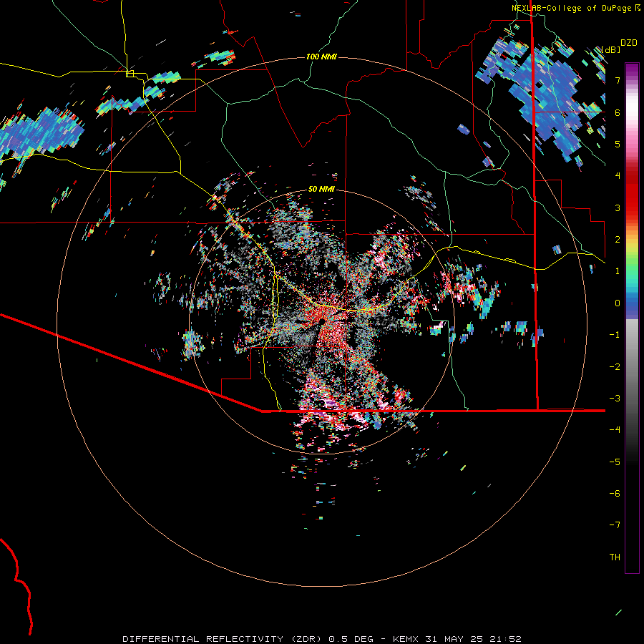Viewport: 644px width, 644px height.
Task: Click the color scale value -2
Action: point(615,367)
